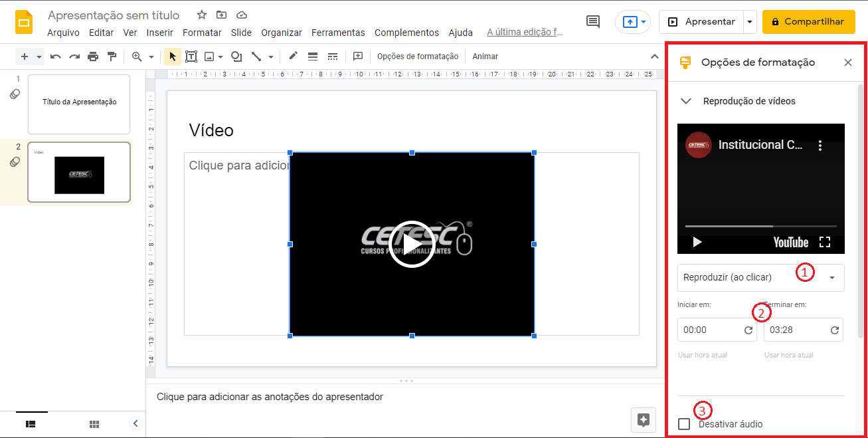The height and width of the screenshot is (438, 868).
Task: Open the YouTube preview more options
Action: [x=820, y=145]
